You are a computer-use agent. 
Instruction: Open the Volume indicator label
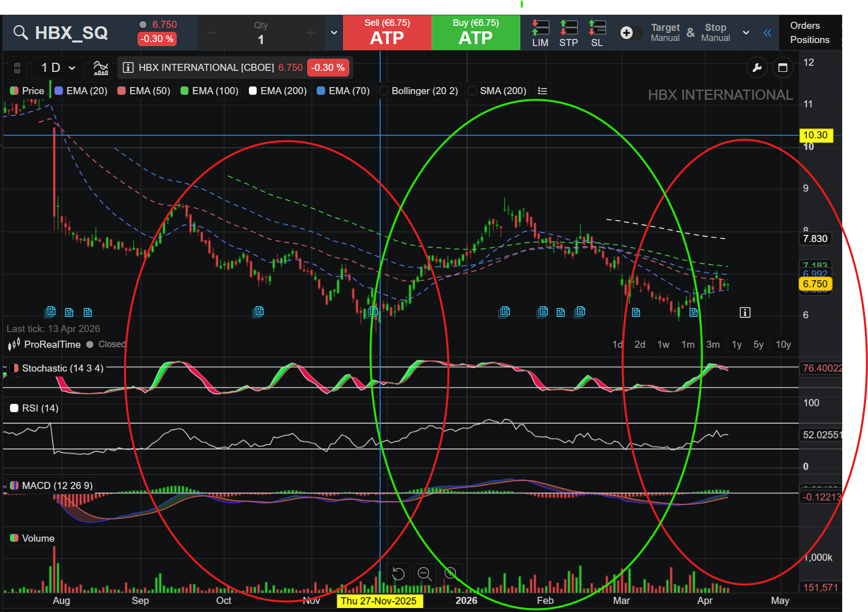(32, 538)
